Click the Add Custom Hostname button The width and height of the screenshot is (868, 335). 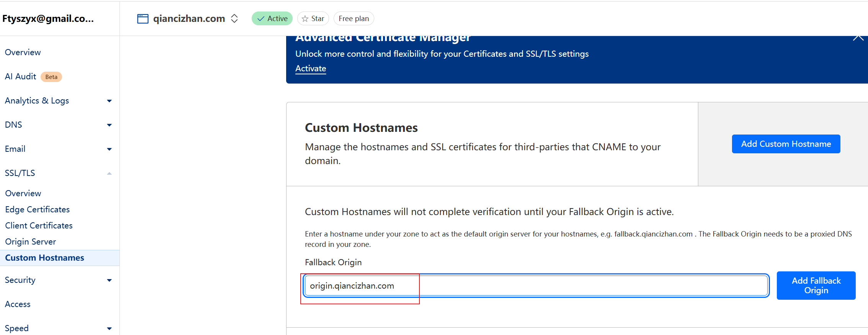[x=786, y=144]
